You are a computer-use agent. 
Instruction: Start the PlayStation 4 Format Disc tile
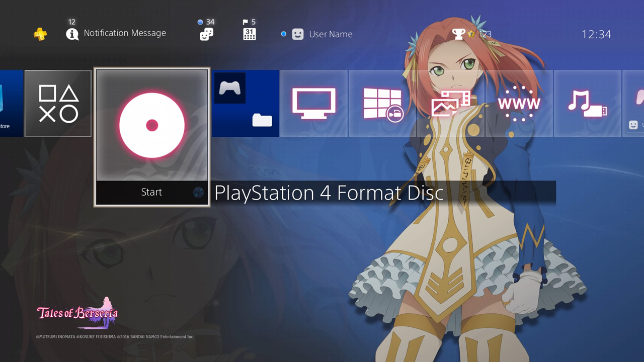[152, 137]
